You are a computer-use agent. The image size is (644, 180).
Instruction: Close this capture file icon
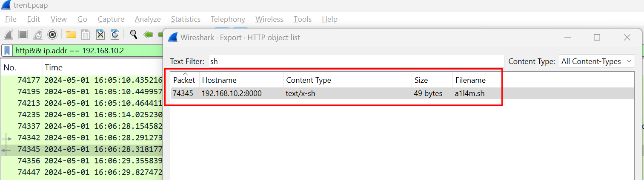coord(100,34)
